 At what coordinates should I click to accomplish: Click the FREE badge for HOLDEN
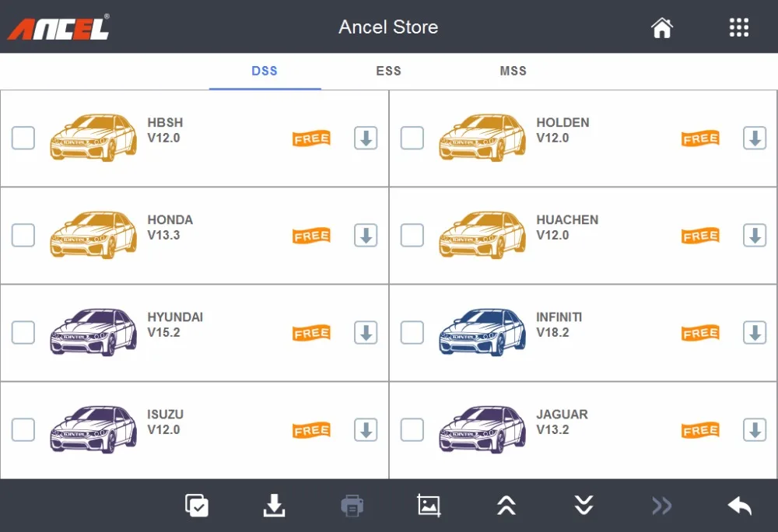(x=700, y=138)
